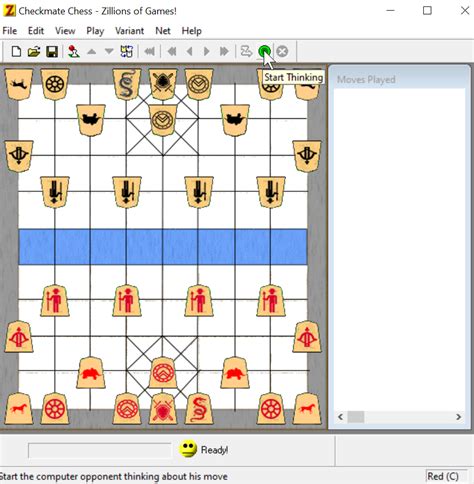Select the black dragon serpent piece

[127, 84]
